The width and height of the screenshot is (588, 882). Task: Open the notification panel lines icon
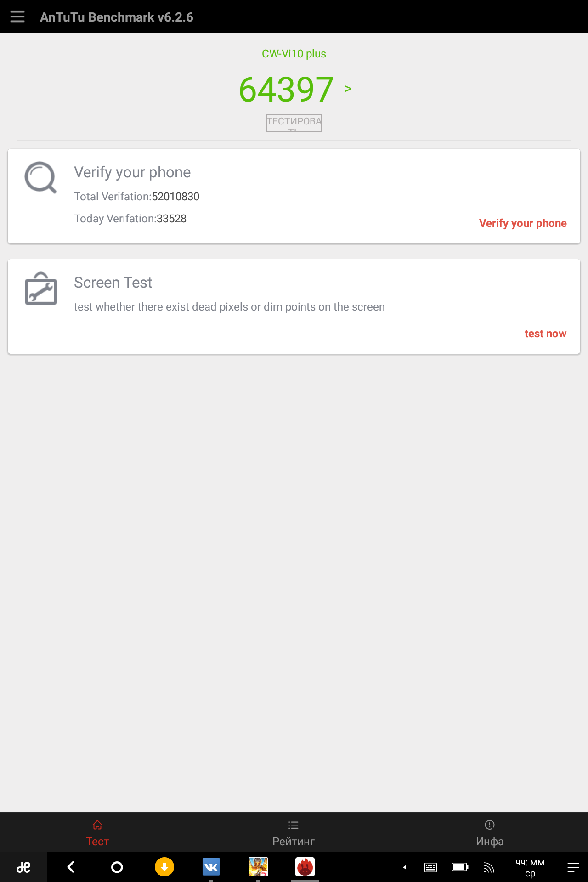[573, 867]
